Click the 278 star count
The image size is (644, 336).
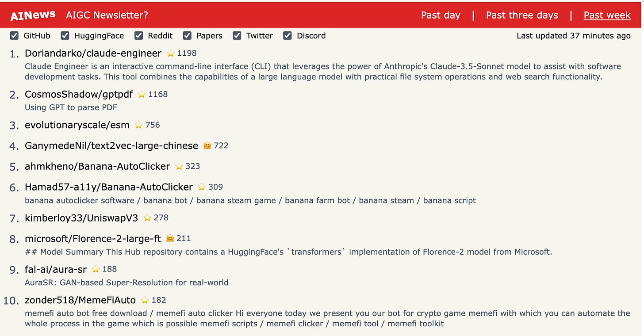tap(161, 218)
